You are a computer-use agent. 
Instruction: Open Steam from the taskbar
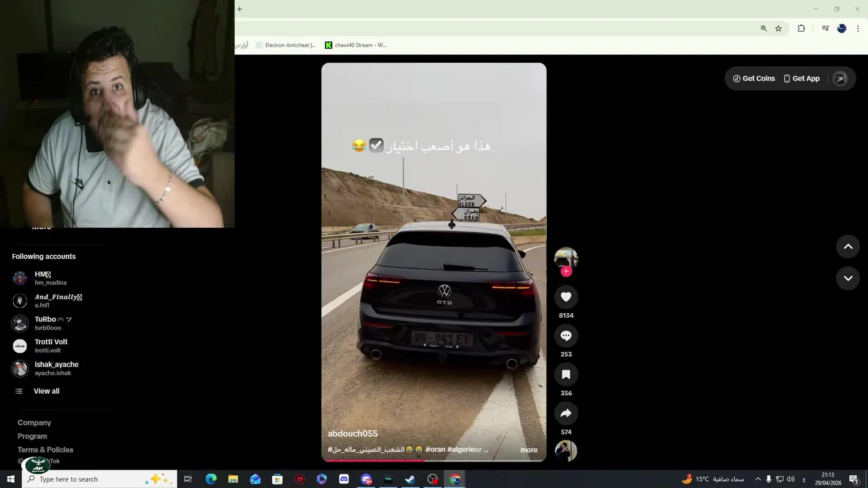click(410, 479)
